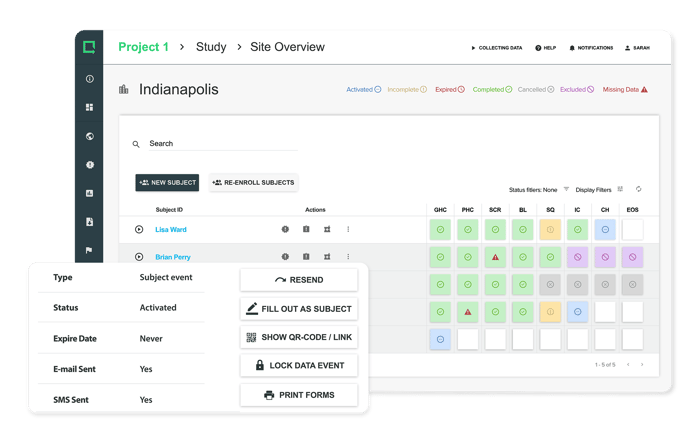Open Brian Perry's three-dot more menu
The height and width of the screenshot is (443, 700).
[348, 256]
